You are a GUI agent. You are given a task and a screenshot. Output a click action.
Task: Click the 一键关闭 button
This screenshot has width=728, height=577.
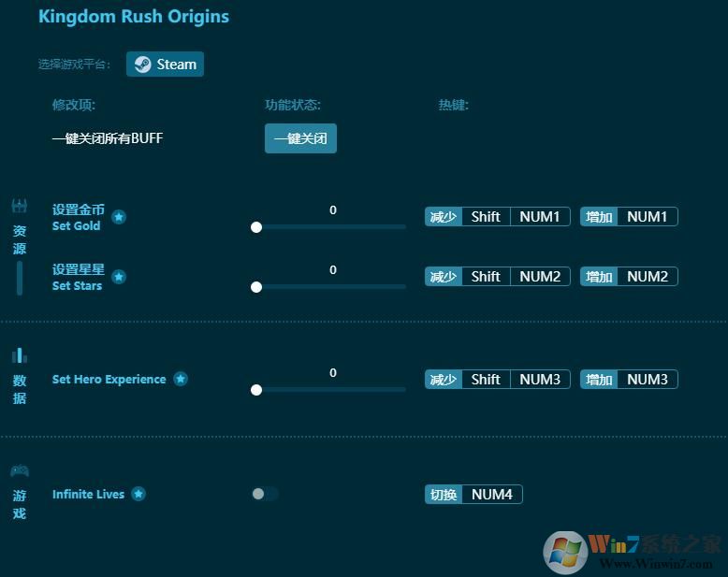click(x=300, y=138)
